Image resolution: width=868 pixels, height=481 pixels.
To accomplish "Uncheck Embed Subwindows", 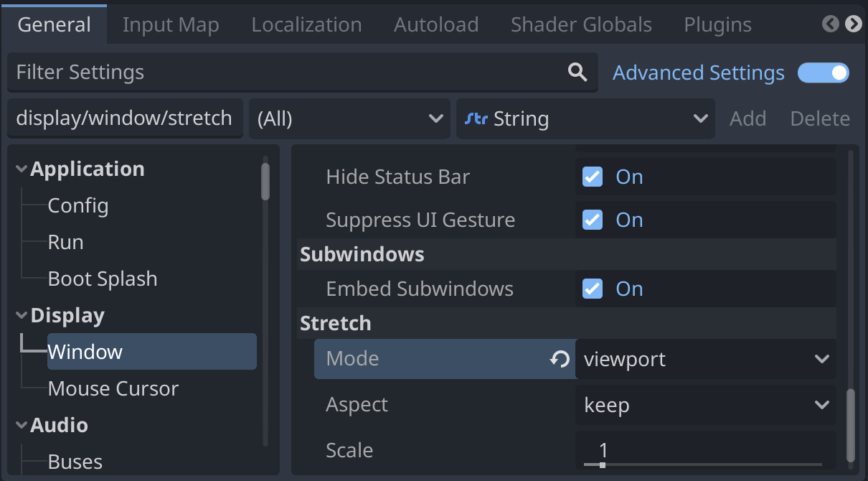I will (591, 289).
